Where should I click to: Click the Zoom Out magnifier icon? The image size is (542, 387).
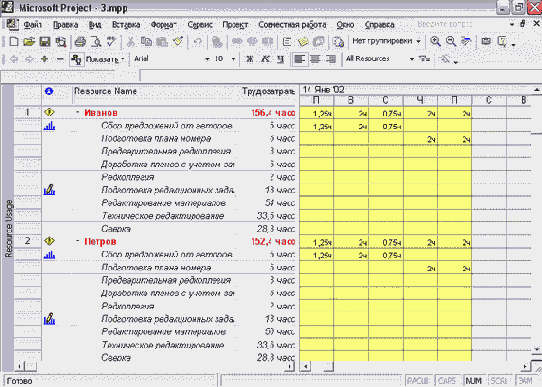(x=450, y=41)
